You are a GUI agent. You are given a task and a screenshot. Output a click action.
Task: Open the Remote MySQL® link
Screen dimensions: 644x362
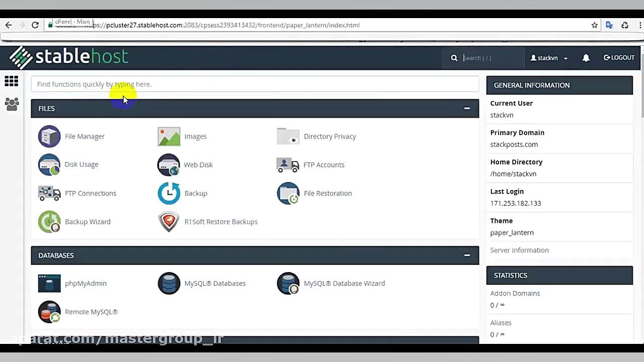(91, 312)
